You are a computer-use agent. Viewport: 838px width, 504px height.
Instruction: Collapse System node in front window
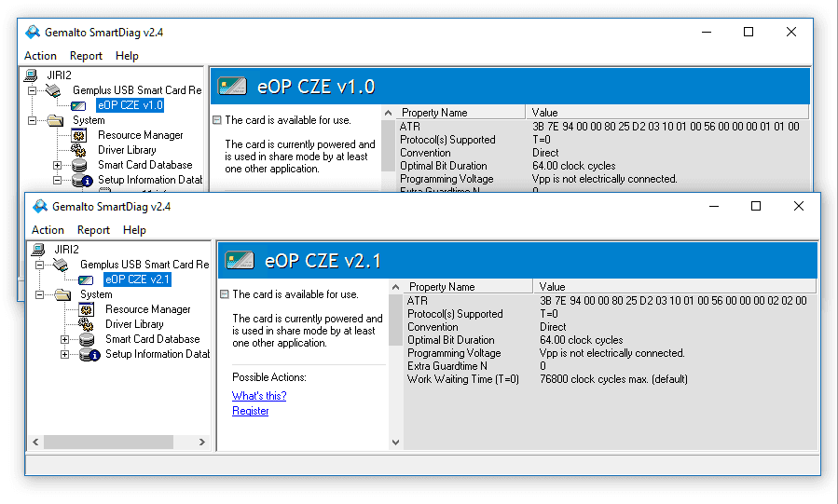(x=39, y=294)
